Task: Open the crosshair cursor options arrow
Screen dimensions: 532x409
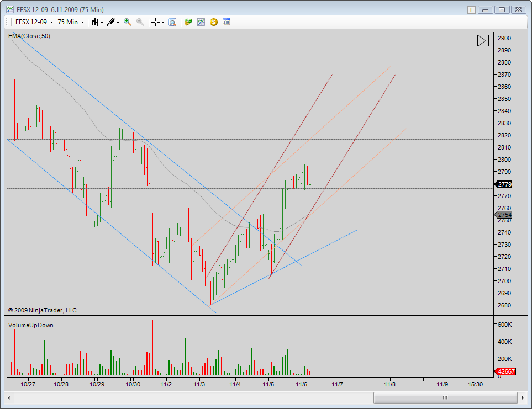Action: tap(163, 23)
